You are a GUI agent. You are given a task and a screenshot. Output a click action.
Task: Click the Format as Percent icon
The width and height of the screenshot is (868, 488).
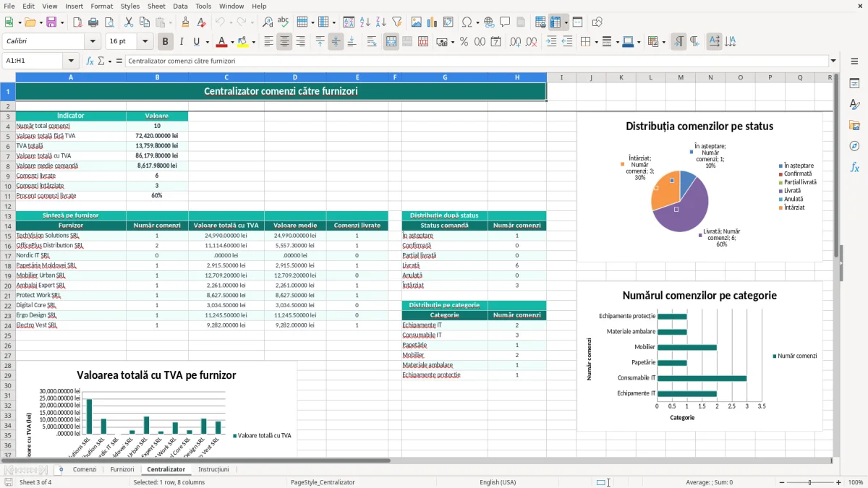coord(464,42)
